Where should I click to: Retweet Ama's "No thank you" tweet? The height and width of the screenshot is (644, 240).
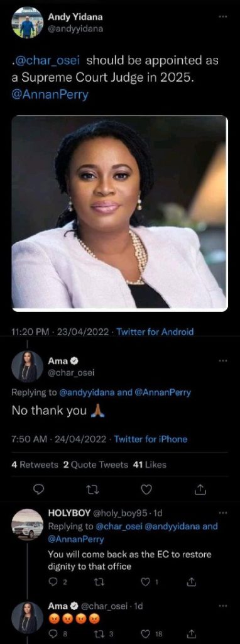click(92, 489)
